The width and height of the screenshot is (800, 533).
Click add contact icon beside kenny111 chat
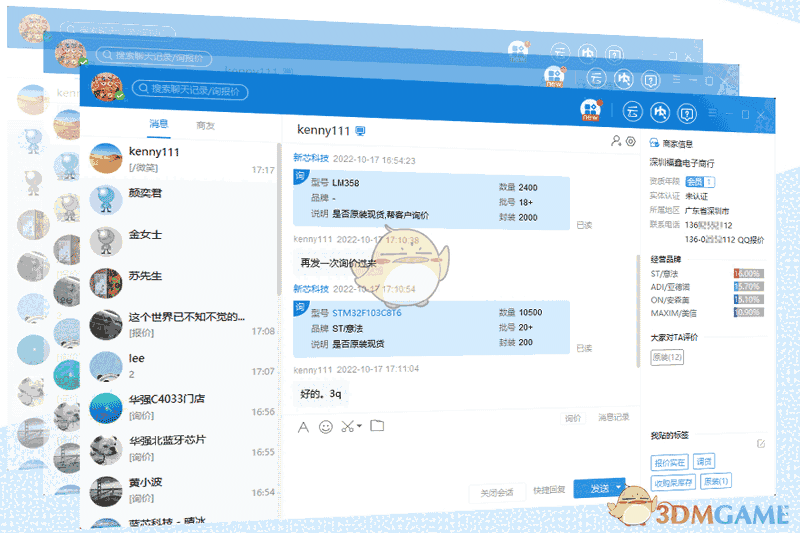(x=616, y=141)
